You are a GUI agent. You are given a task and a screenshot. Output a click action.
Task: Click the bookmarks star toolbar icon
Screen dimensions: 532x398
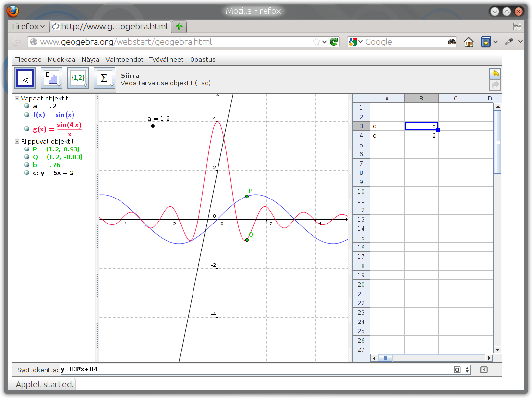(x=486, y=42)
